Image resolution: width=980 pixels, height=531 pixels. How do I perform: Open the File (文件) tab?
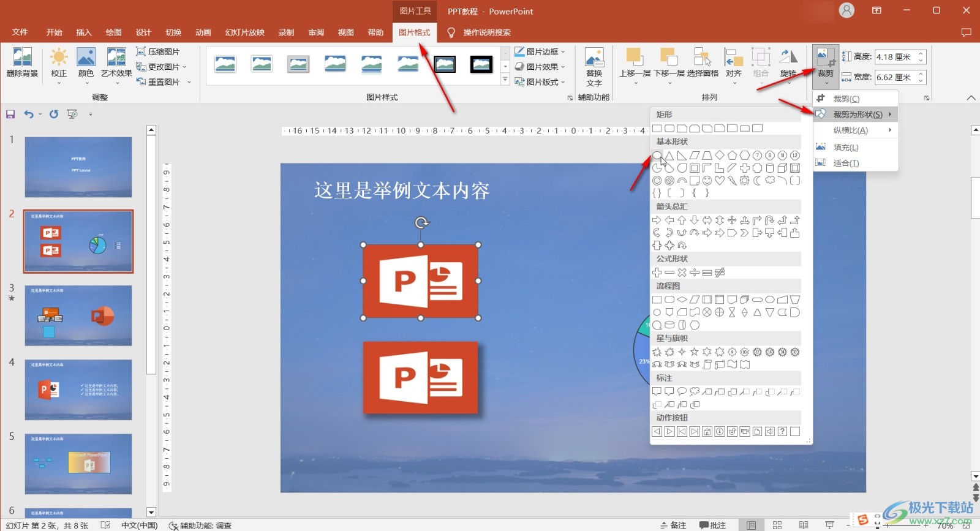20,32
